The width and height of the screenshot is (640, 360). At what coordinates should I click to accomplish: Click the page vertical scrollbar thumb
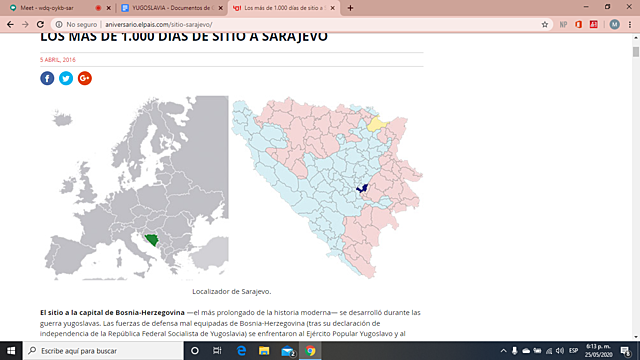click(x=636, y=52)
